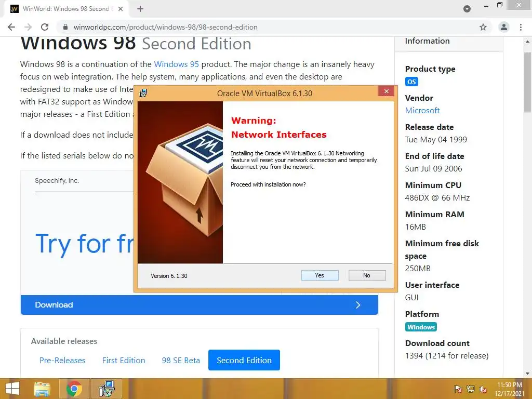Click No in the VirtualBox warning dialog
Viewport: 532px width, 399px height.
tap(367, 275)
